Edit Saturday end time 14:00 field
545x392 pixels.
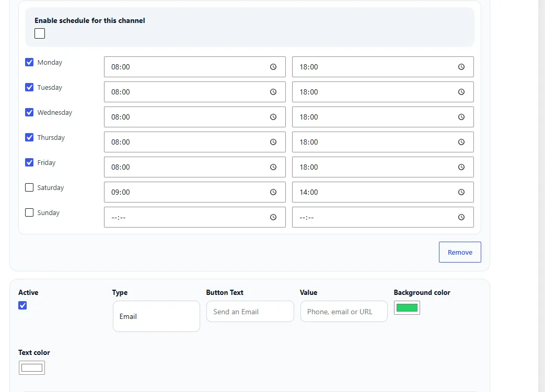click(x=382, y=192)
